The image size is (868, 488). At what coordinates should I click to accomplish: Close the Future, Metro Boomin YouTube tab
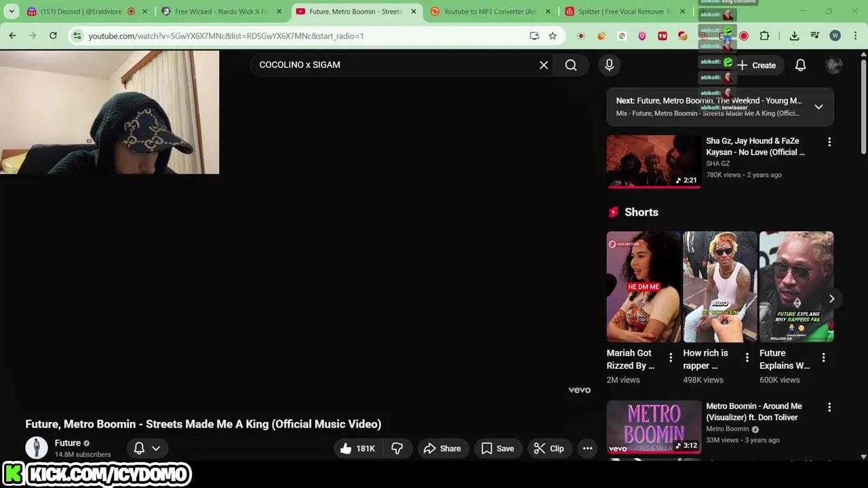[x=414, y=12]
